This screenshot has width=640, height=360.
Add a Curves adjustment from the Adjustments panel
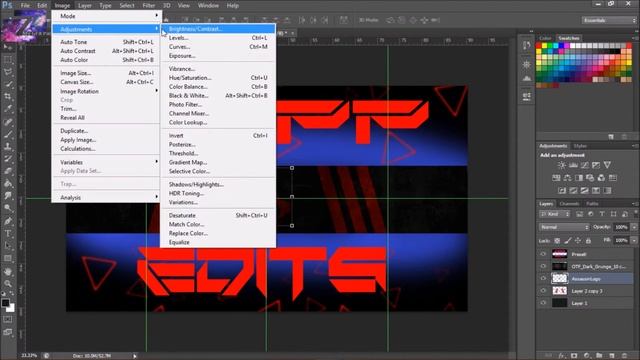(584, 165)
